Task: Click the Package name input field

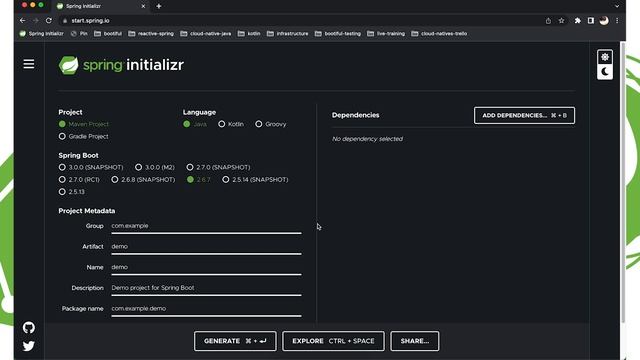Action: click(207, 309)
